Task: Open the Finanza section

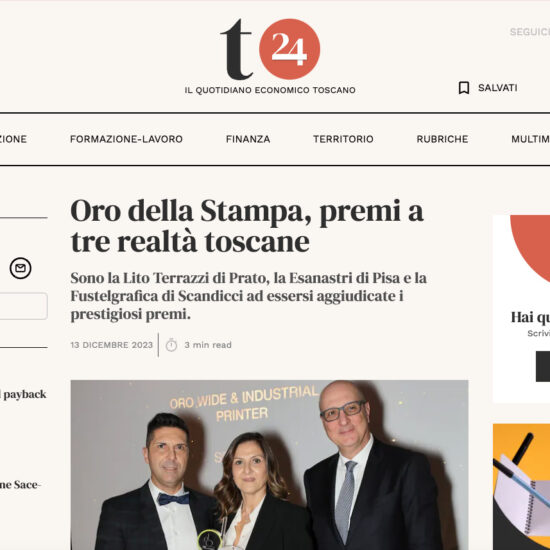Action: (248, 139)
